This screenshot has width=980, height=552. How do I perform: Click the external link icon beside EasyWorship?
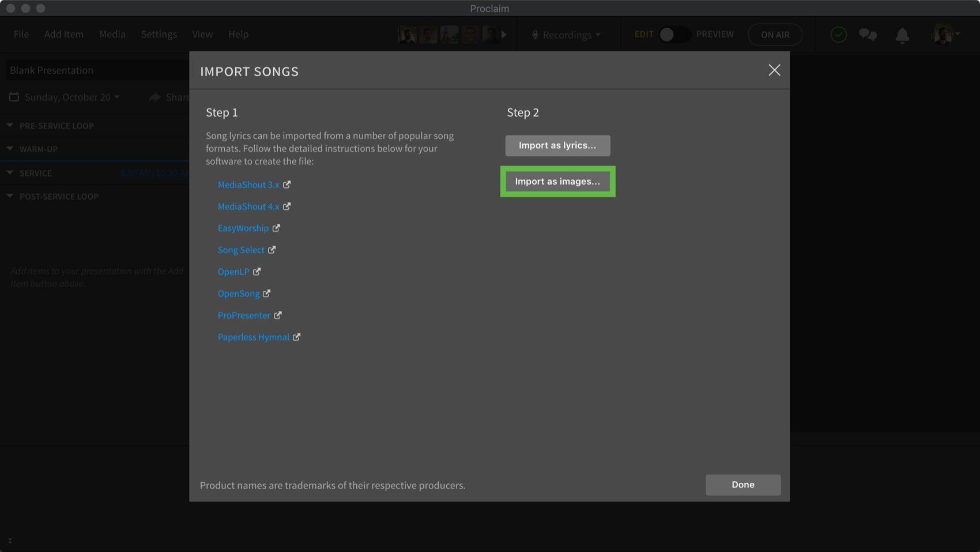coord(277,228)
